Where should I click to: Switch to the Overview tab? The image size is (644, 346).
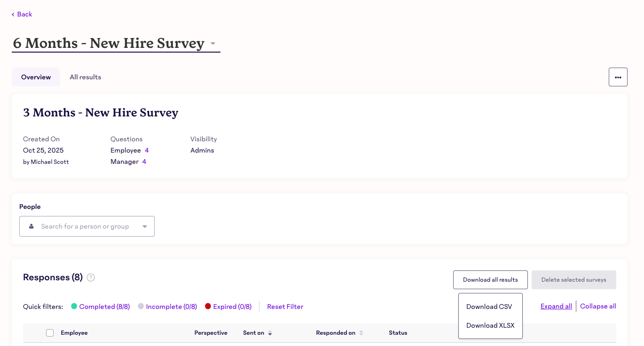[x=36, y=77]
